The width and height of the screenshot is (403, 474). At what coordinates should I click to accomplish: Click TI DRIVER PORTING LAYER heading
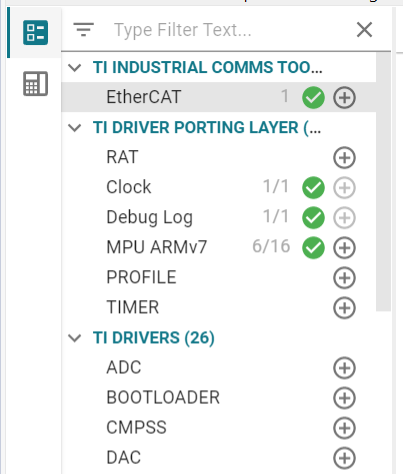point(207,128)
